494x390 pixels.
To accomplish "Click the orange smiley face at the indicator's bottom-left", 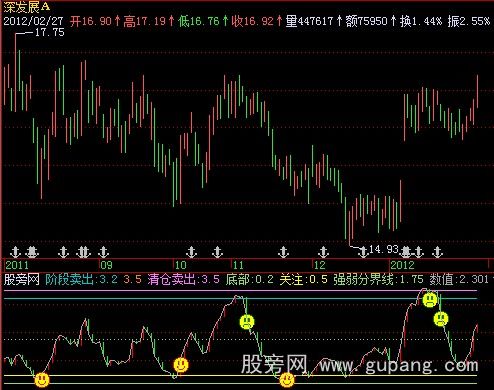I will (x=42, y=380).
